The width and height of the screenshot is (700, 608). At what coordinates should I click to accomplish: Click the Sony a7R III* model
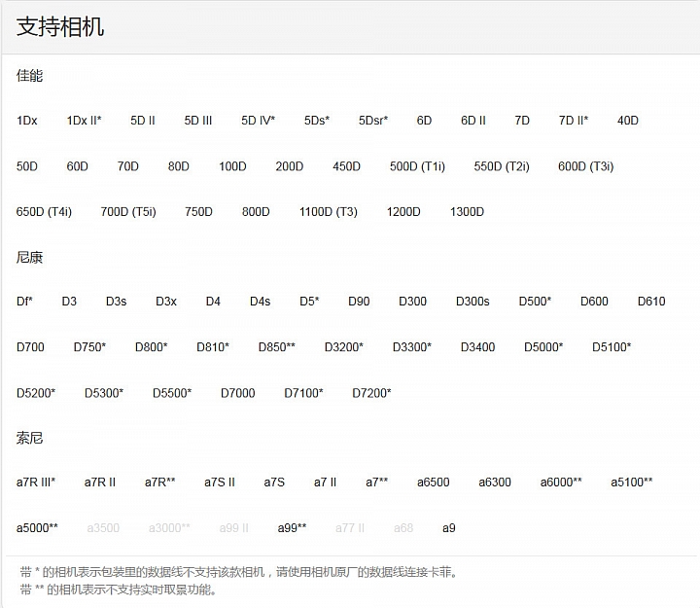point(36,483)
